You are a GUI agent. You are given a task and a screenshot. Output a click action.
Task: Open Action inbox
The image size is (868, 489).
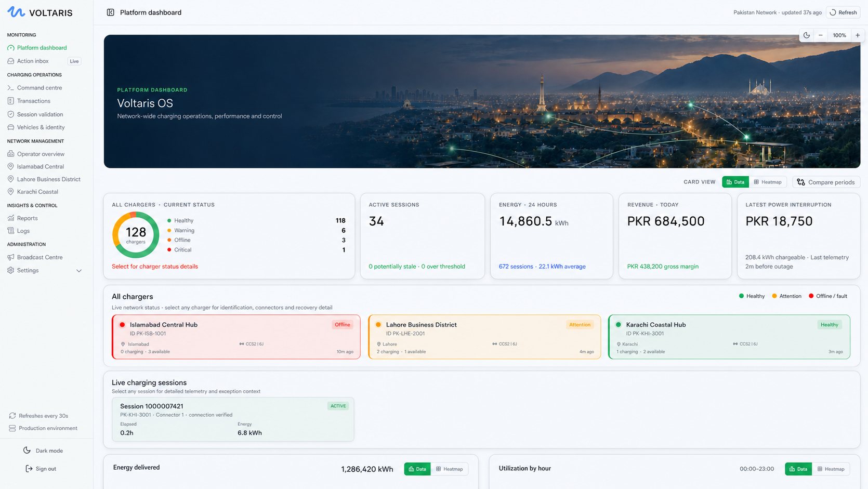pyautogui.click(x=33, y=61)
